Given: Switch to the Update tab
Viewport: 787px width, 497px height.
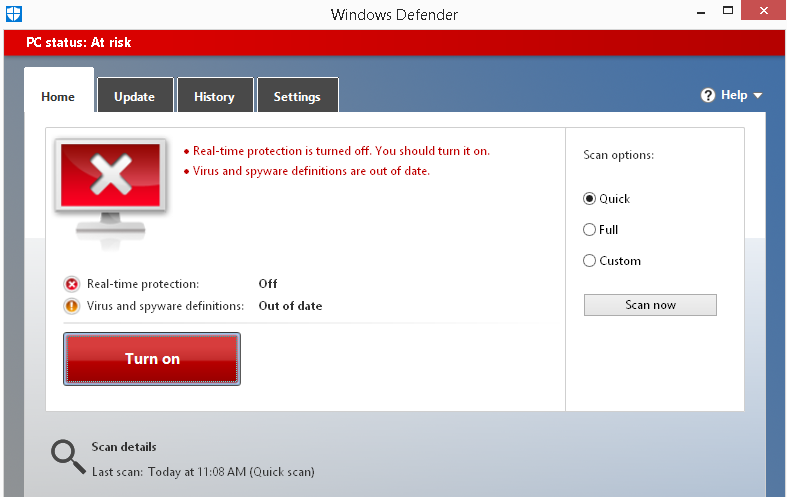Looking at the screenshot, I should point(134,97).
